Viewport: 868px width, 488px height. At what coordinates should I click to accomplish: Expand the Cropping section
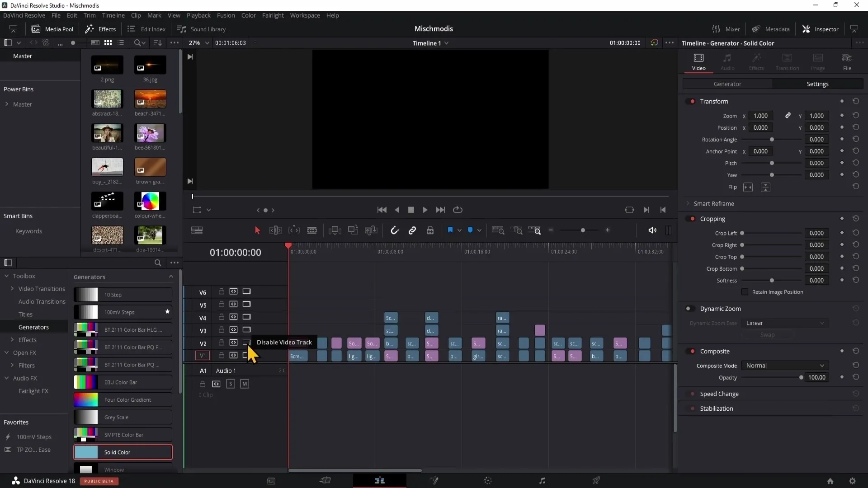coord(713,219)
